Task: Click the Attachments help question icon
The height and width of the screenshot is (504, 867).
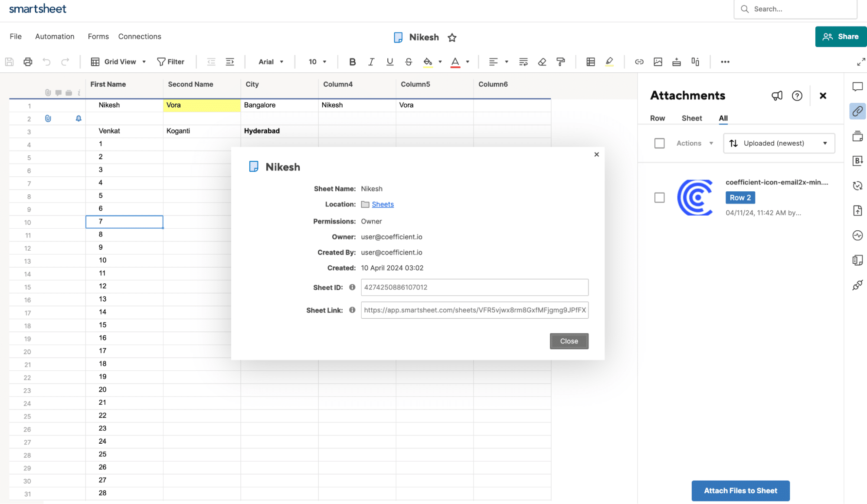Action: [797, 95]
